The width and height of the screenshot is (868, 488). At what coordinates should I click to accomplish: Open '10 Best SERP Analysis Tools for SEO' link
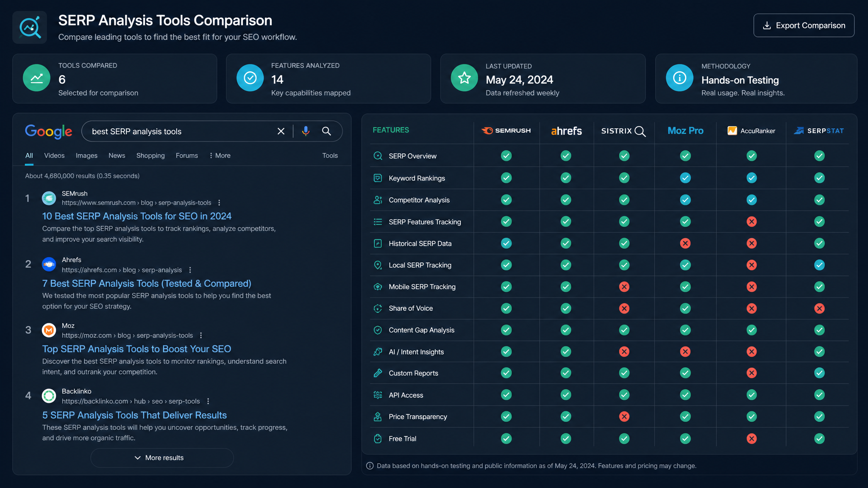[x=137, y=216]
